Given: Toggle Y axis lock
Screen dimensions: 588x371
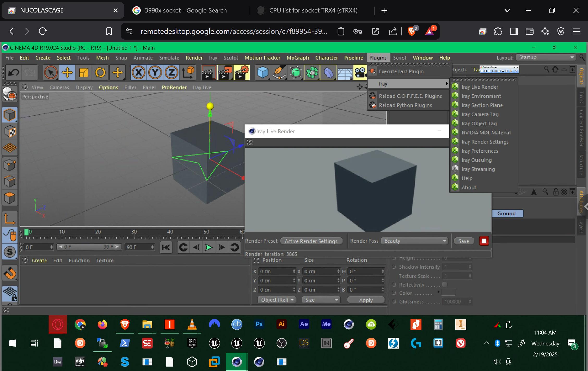Looking at the screenshot, I should pyautogui.click(x=155, y=72).
